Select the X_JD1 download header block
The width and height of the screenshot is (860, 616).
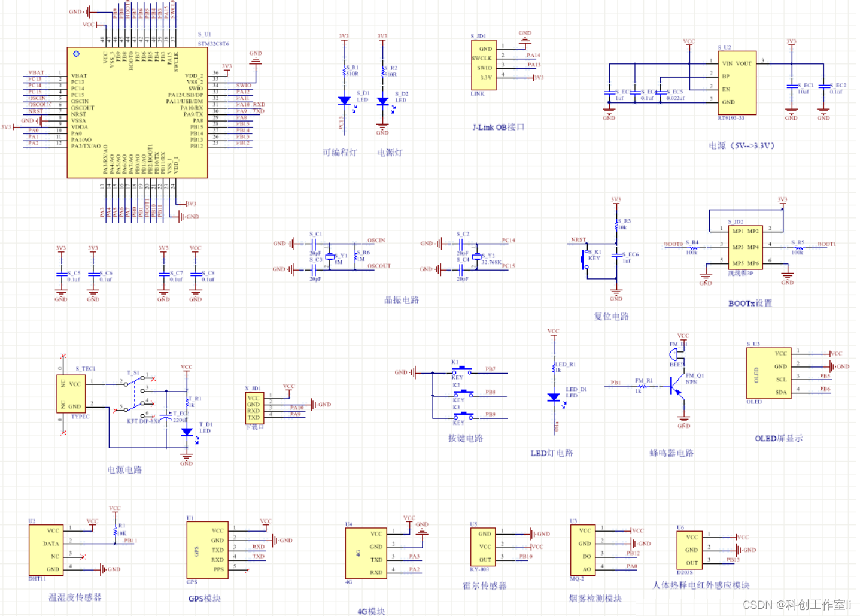point(254,408)
